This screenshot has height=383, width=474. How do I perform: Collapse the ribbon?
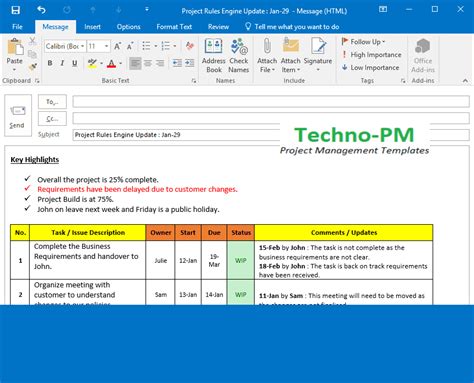[465, 81]
